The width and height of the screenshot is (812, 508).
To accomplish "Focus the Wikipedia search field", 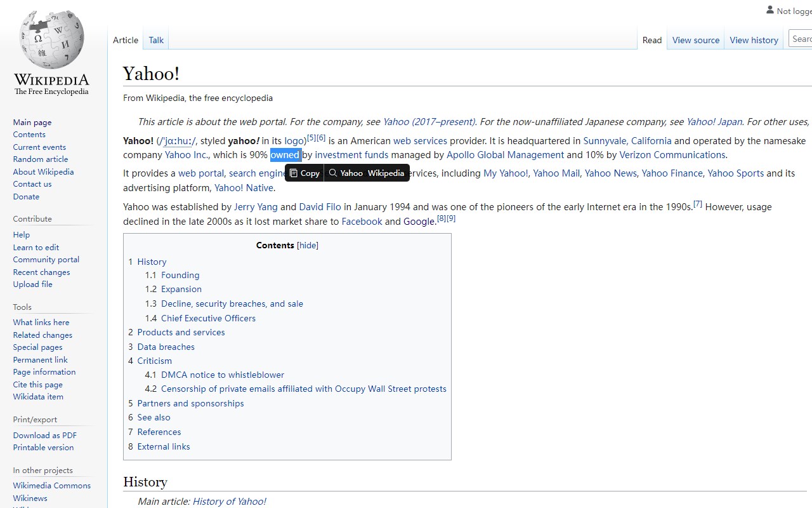I will (x=801, y=39).
